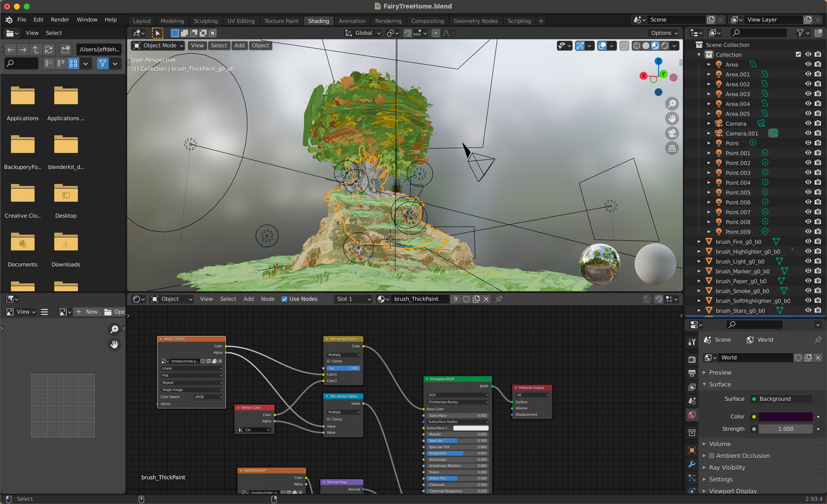Open the World properties tab
The height and width of the screenshot is (504, 827).
point(692,416)
